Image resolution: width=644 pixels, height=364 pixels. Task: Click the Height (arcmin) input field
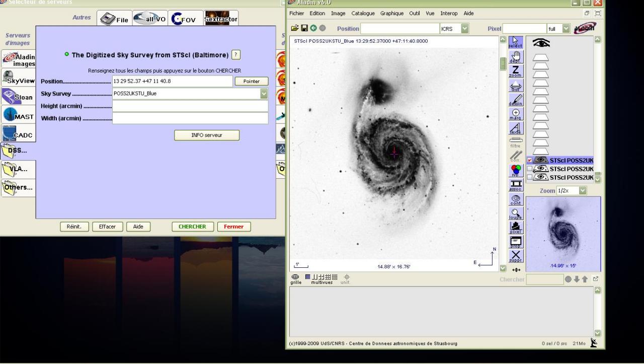(x=190, y=106)
